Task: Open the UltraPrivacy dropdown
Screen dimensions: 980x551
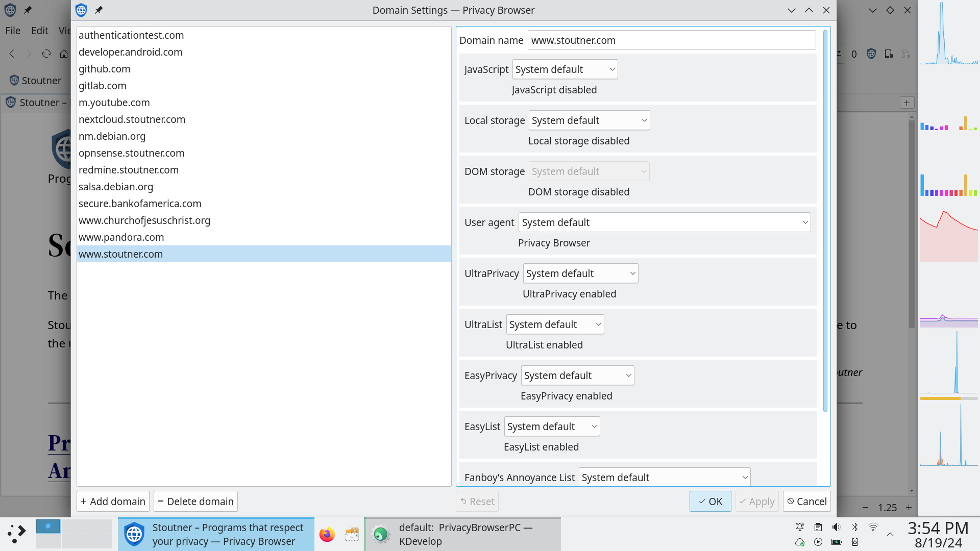Action: [x=580, y=273]
